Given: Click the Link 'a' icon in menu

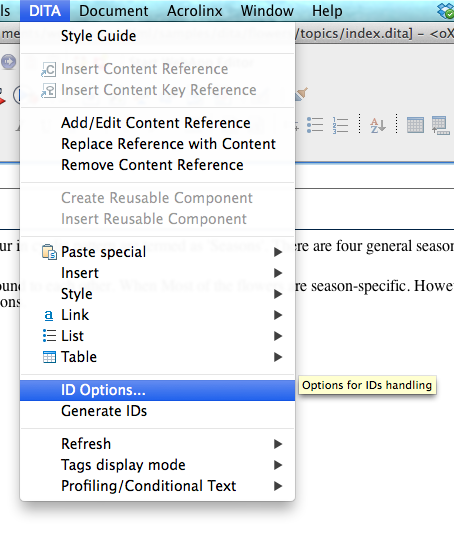Looking at the screenshot, I should point(49,315).
